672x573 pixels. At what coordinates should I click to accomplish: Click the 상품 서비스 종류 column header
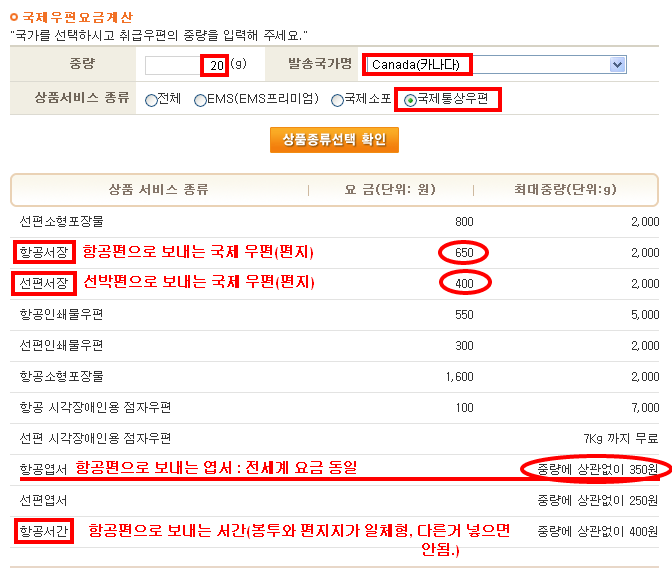[x=159, y=189]
